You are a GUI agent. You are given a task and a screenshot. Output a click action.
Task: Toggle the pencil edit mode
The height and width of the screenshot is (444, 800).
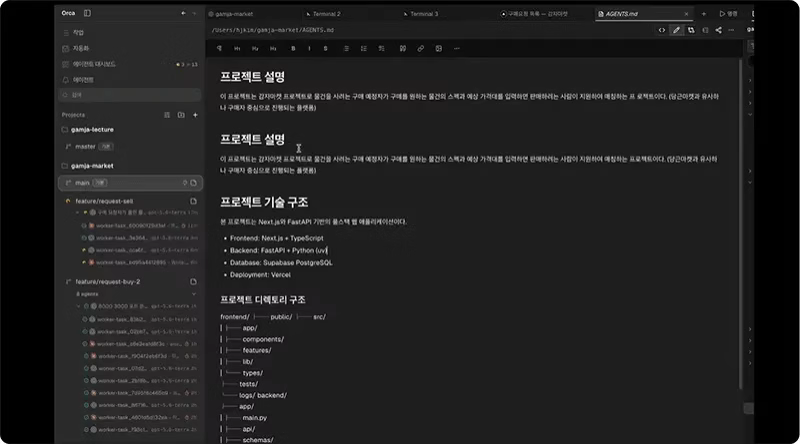677,30
